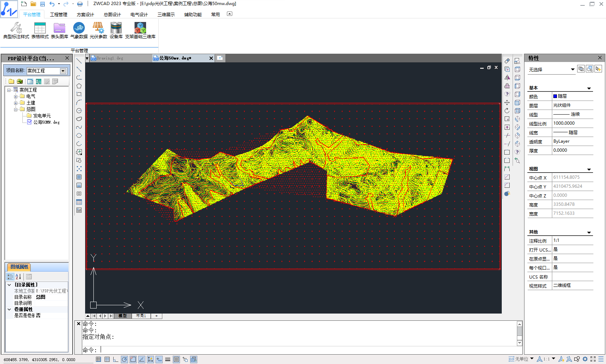This screenshot has height=364, width=606.
Task: Click the Undo arrow in quick access bar
Action: click(x=52, y=4)
